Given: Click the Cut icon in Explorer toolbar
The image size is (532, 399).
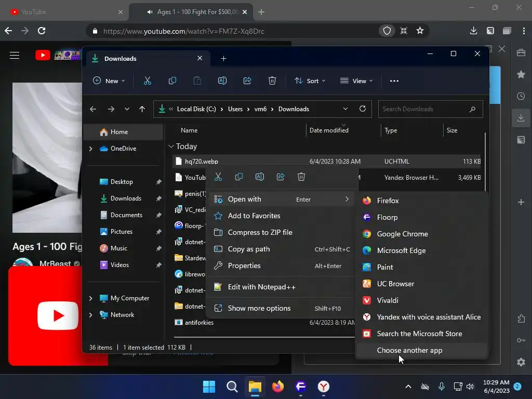Looking at the screenshot, I should coord(147,81).
